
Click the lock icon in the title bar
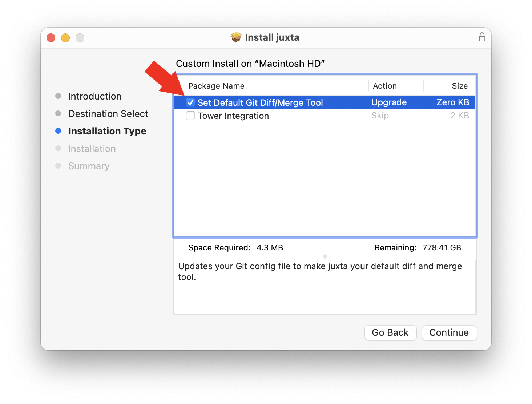(482, 37)
